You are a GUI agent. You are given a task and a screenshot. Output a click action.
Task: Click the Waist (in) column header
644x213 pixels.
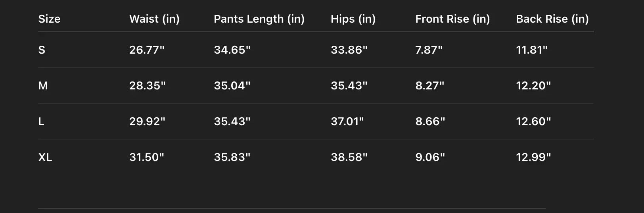point(154,19)
